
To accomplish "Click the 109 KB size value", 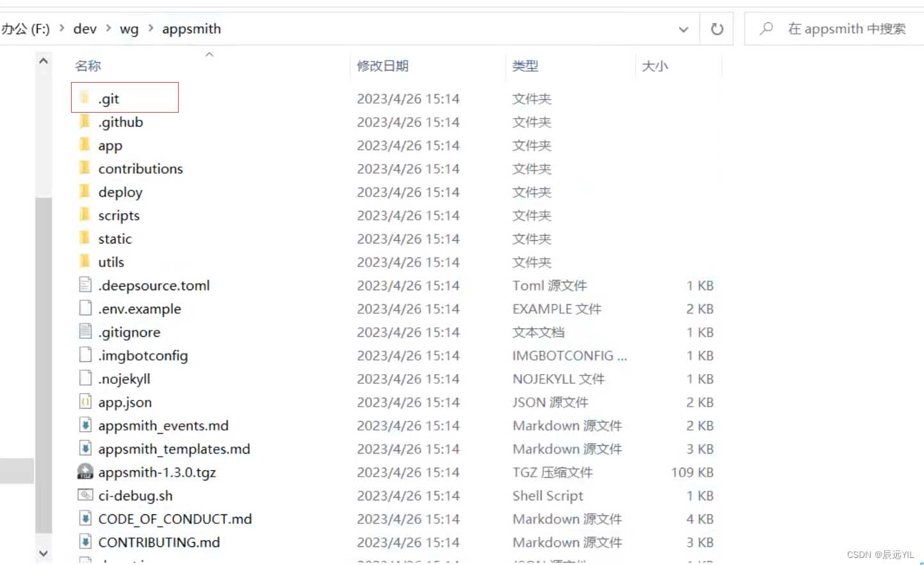I will point(692,472).
